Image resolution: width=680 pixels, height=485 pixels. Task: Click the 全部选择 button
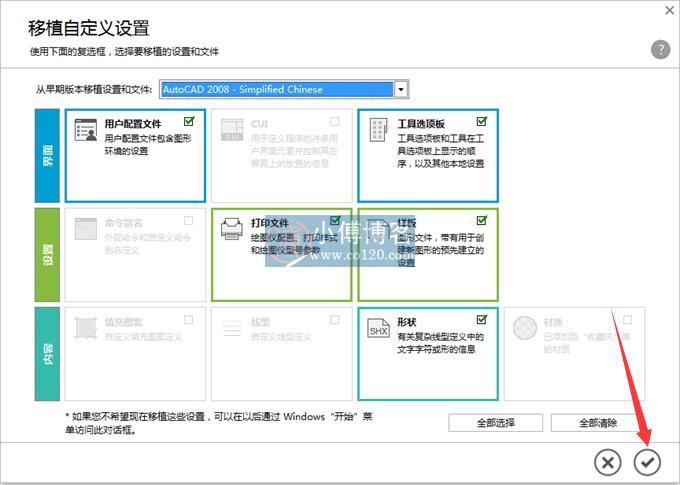[495, 423]
